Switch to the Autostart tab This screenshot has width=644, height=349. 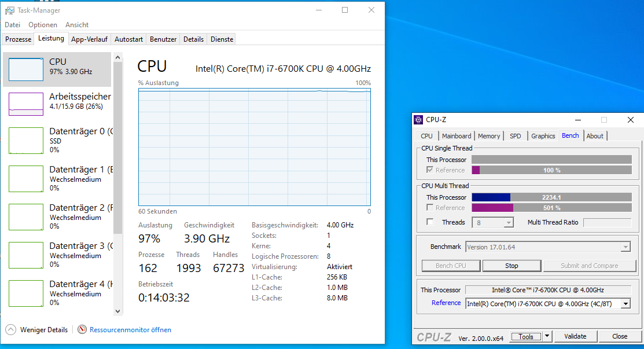pyautogui.click(x=128, y=39)
